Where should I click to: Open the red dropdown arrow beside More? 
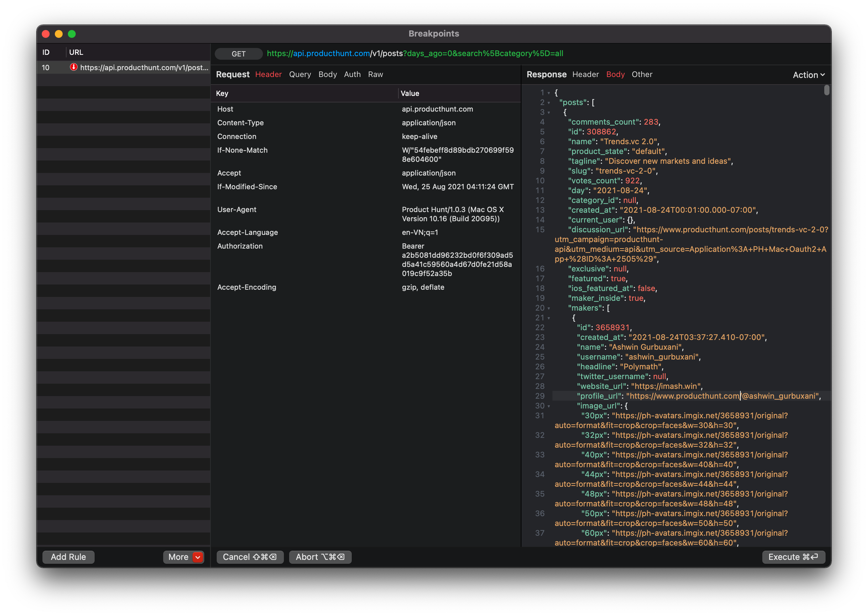click(x=198, y=557)
